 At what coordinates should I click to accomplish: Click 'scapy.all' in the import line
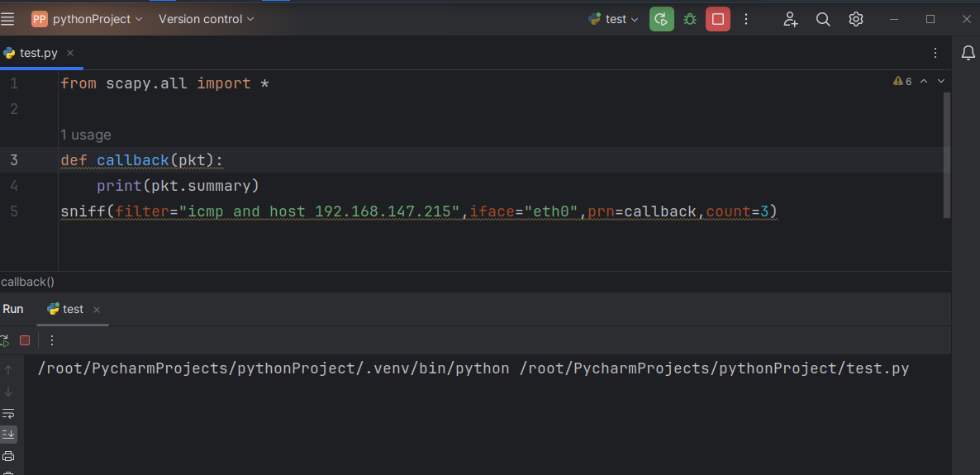pos(147,83)
